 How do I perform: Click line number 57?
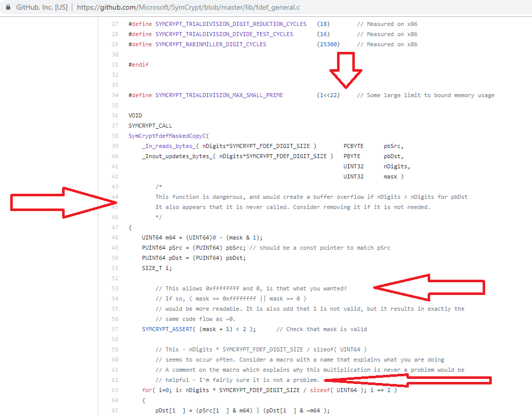tap(114, 329)
